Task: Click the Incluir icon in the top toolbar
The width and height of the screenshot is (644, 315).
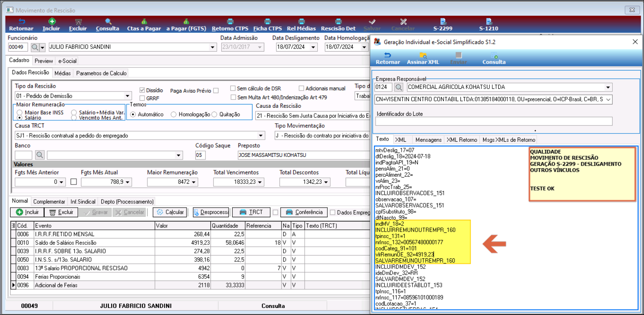Action: point(51,25)
